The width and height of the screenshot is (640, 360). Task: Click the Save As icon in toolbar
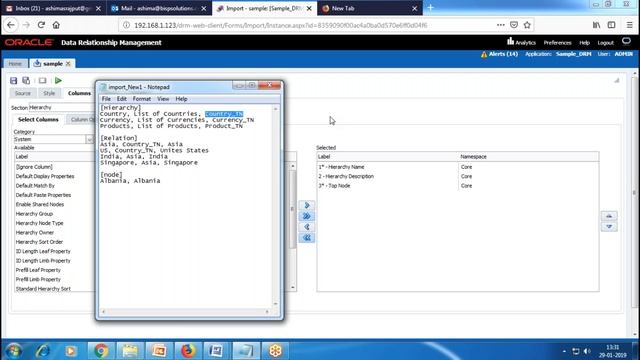[x=26, y=80]
